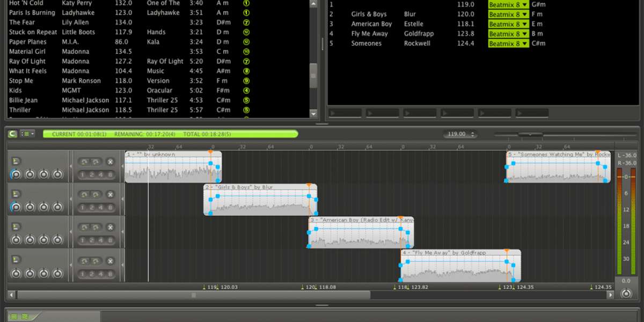
Task: Click the clockwise arrow icon on the American Boy track
Action: (x=96, y=227)
